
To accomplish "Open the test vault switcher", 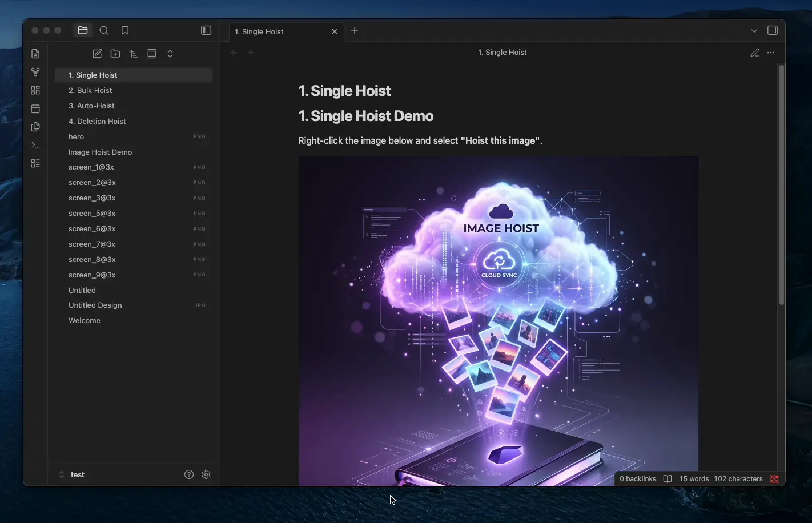I will [x=73, y=474].
